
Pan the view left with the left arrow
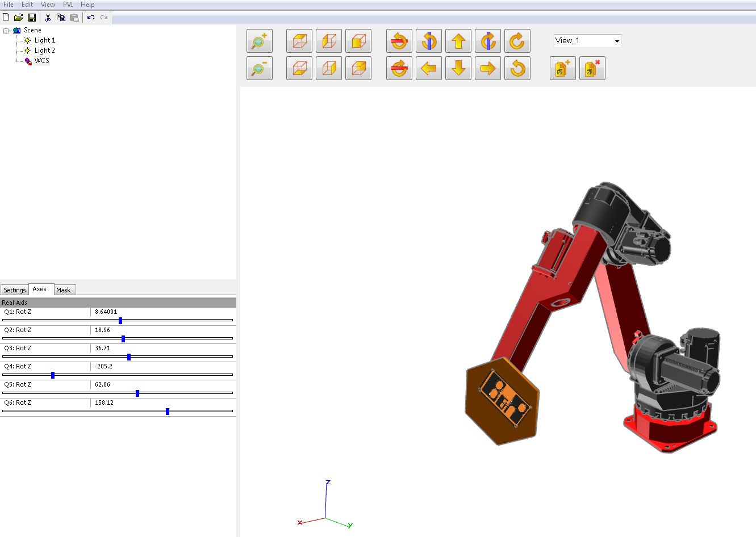pyautogui.click(x=429, y=69)
